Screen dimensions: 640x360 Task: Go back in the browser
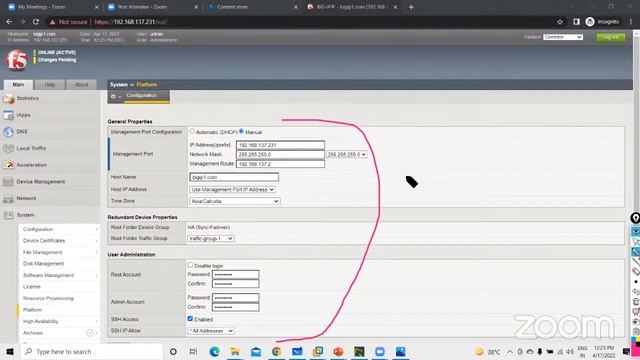coord(9,22)
